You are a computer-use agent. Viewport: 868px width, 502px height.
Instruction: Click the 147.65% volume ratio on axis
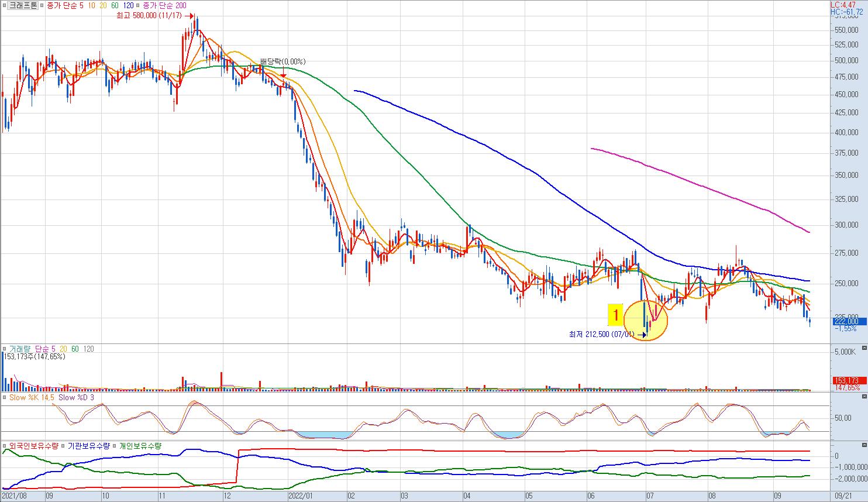[846, 388]
